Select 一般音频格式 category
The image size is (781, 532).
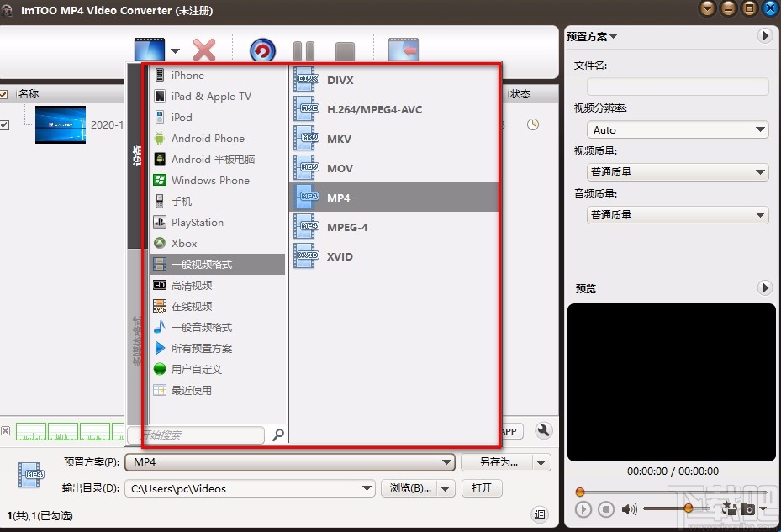(x=218, y=327)
